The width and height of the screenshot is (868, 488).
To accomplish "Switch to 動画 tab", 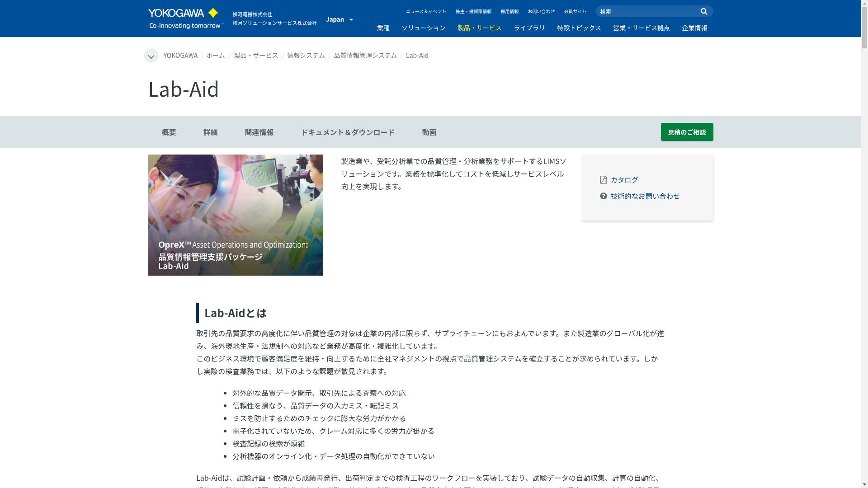I will [429, 132].
